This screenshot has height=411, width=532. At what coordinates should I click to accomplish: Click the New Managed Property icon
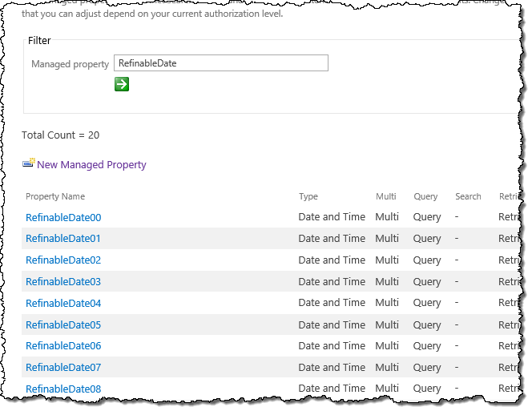click(x=29, y=163)
